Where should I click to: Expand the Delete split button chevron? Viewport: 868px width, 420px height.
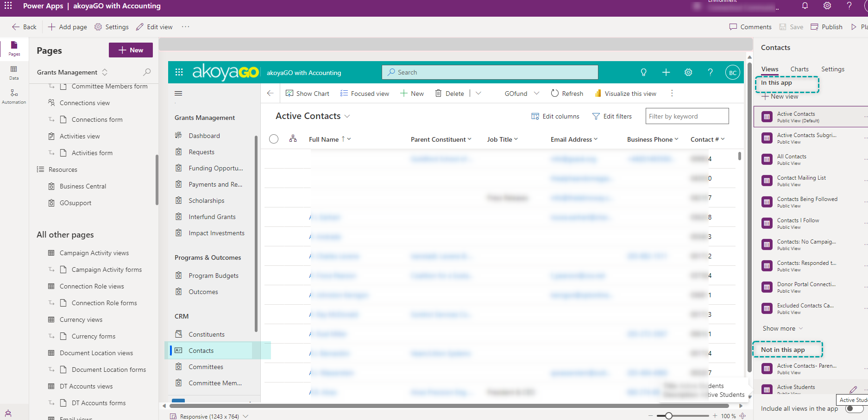click(x=478, y=94)
